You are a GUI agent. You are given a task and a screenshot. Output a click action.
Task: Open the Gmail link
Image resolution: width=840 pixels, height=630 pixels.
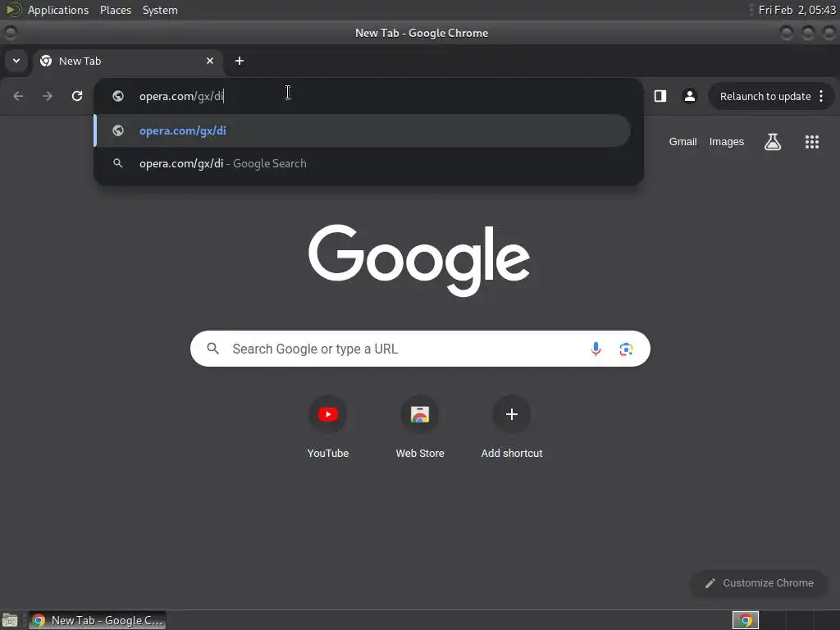tap(682, 141)
